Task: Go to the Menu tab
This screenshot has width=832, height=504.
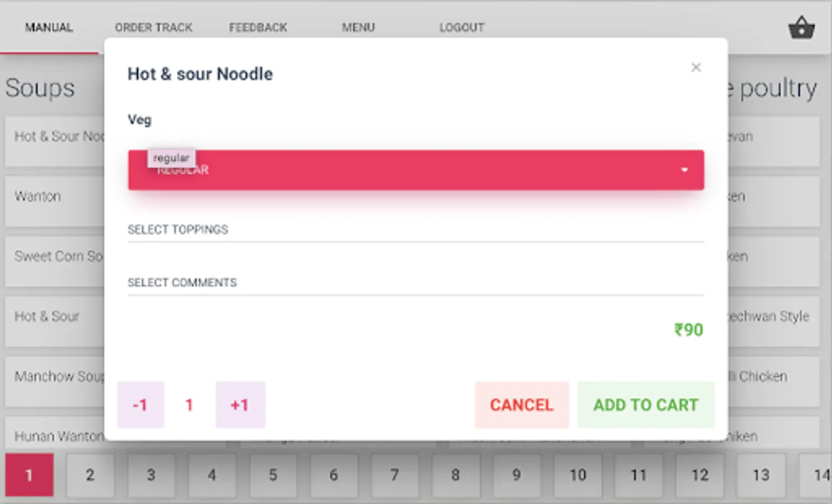Action: tap(358, 27)
